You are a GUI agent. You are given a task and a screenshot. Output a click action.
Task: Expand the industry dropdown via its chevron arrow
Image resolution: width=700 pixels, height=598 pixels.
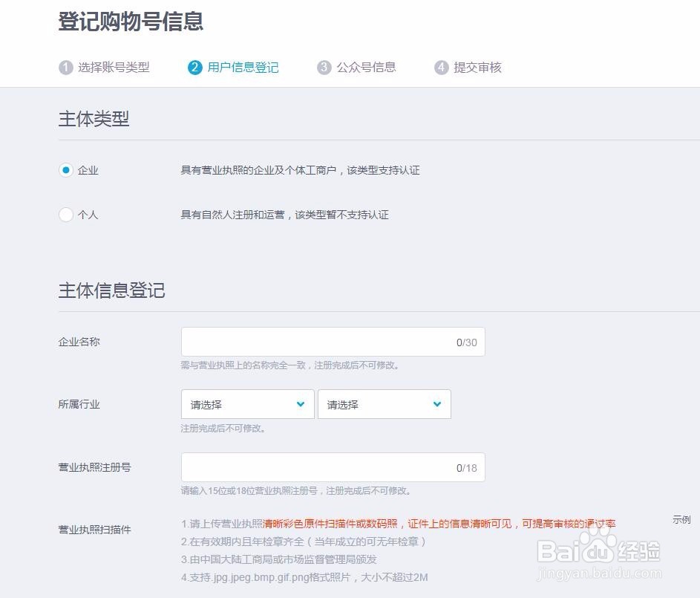(x=300, y=403)
